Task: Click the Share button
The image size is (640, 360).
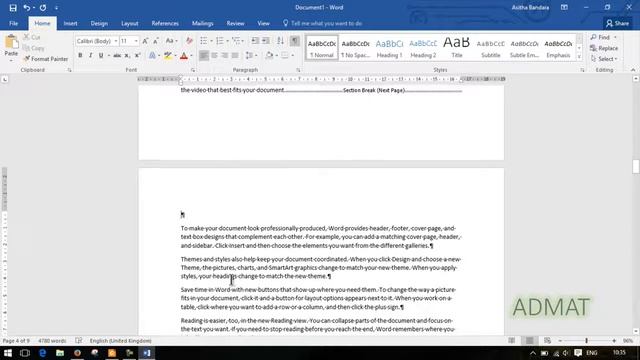Action: [618, 24]
